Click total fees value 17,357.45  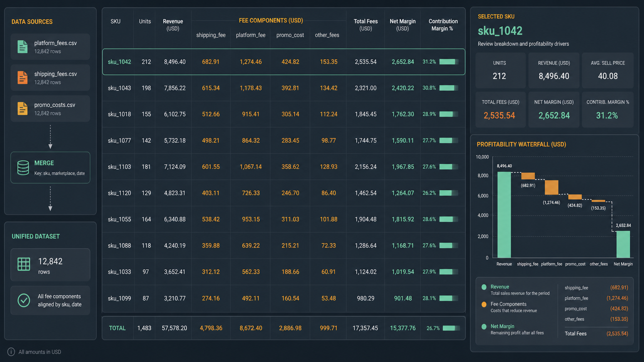pos(365,328)
